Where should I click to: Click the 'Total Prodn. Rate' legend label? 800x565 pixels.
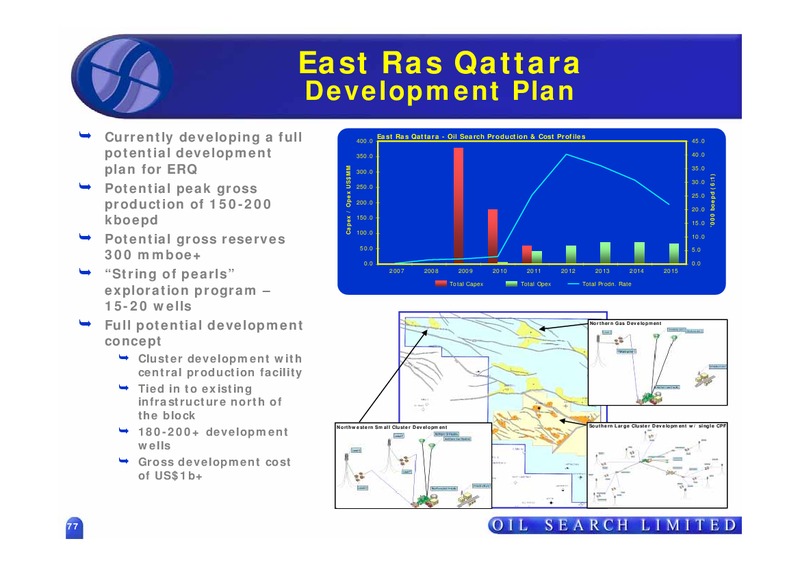[x=607, y=284]
